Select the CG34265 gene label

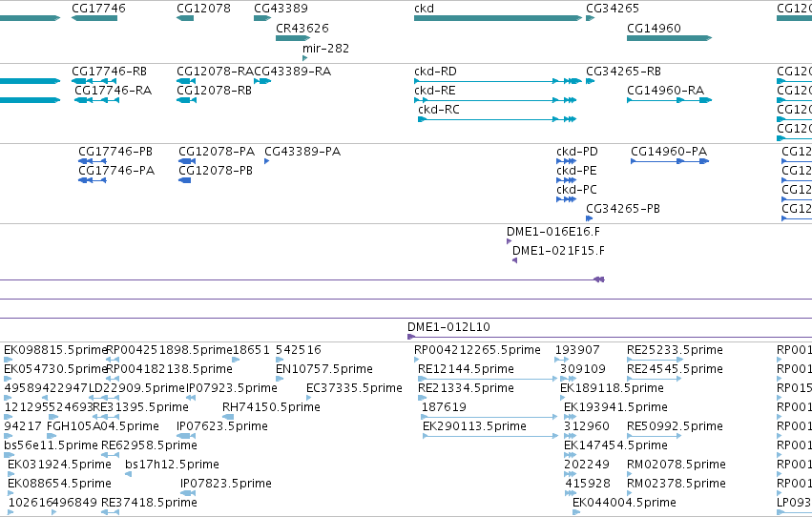[613, 9]
